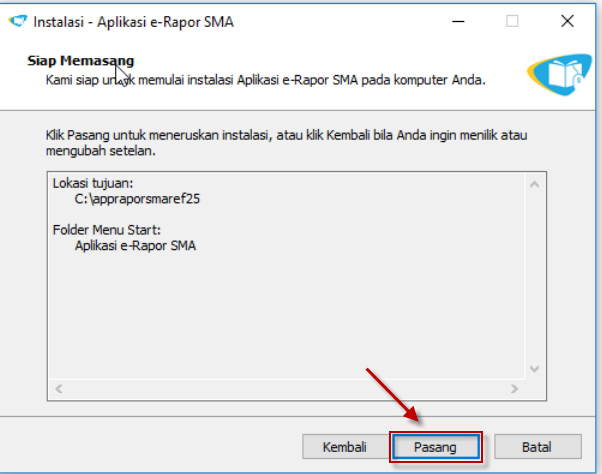Click the left arrow of the horizontal scrollbar
Viewport: 602px width, 474px height.
(x=58, y=387)
